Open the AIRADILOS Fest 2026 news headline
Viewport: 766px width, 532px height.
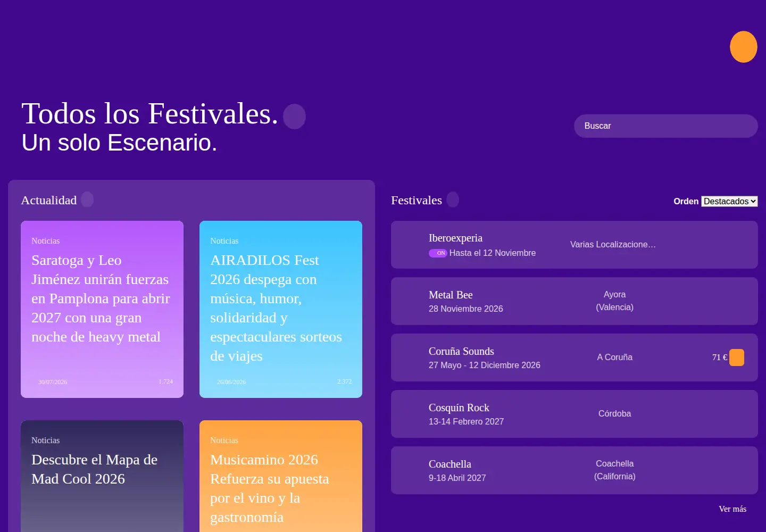[x=276, y=308]
